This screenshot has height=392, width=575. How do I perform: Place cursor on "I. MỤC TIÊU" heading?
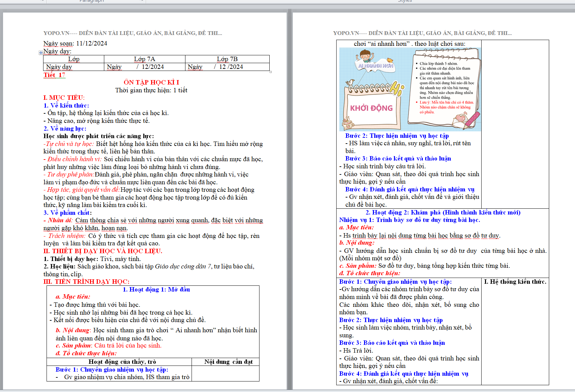pyautogui.click(x=64, y=98)
